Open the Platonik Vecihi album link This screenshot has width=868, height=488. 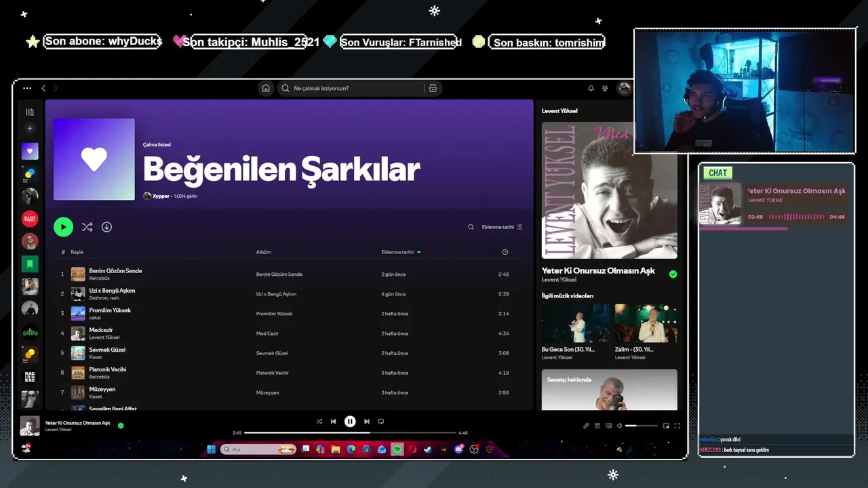(x=272, y=373)
